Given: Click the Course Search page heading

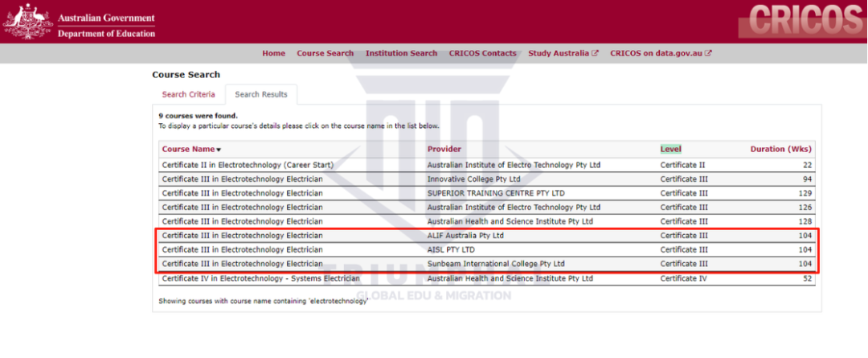Looking at the screenshot, I should click(x=186, y=74).
